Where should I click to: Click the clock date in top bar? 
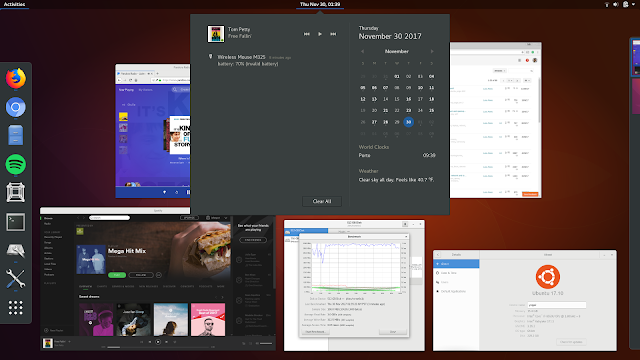point(320,4)
